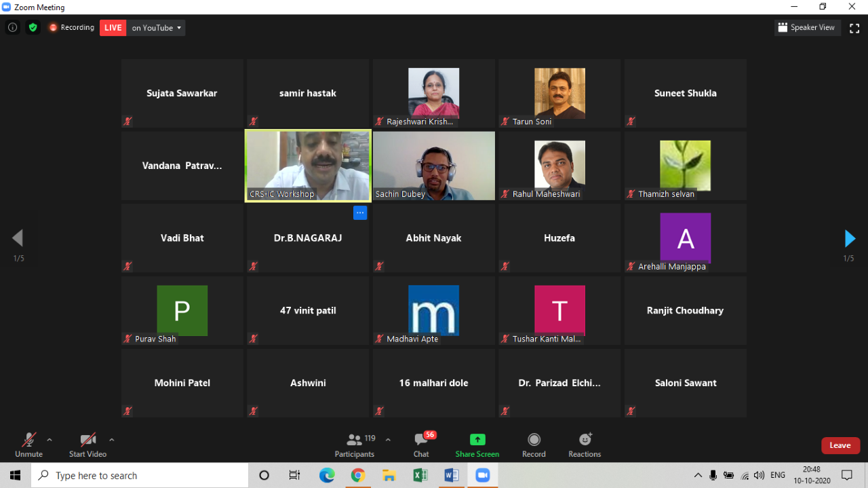Go to previous gallery page
Viewport: 868px width, 488px height.
18,238
